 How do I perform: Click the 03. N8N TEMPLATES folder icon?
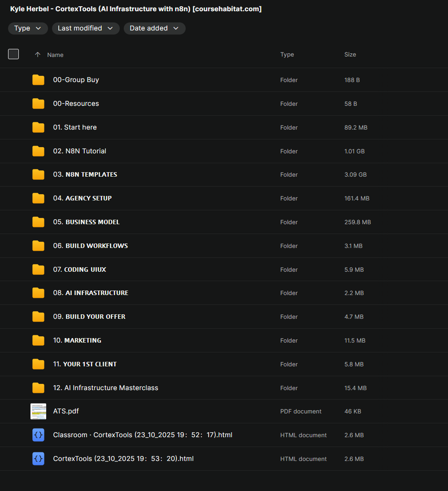coord(38,174)
